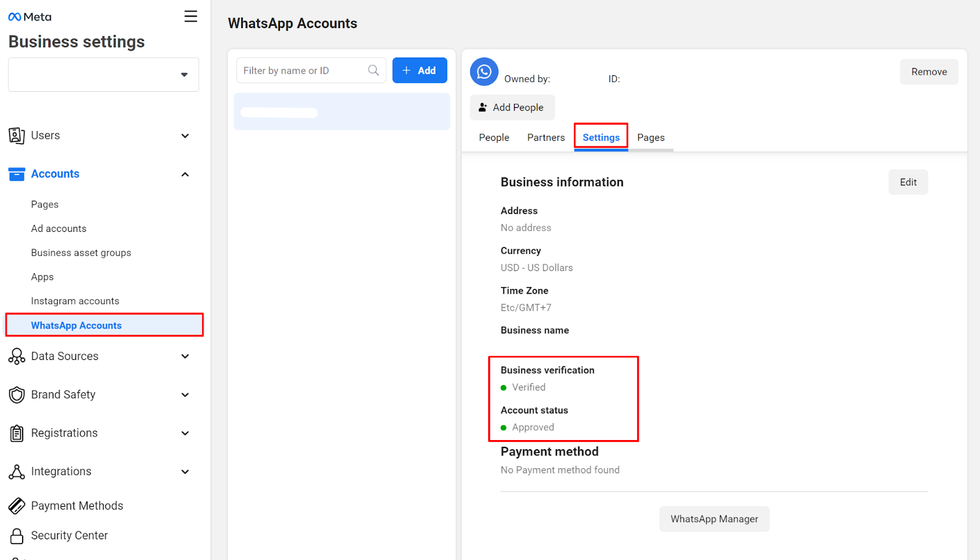Expand the Integrations chevron
980x560 pixels.
click(x=185, y=472)
